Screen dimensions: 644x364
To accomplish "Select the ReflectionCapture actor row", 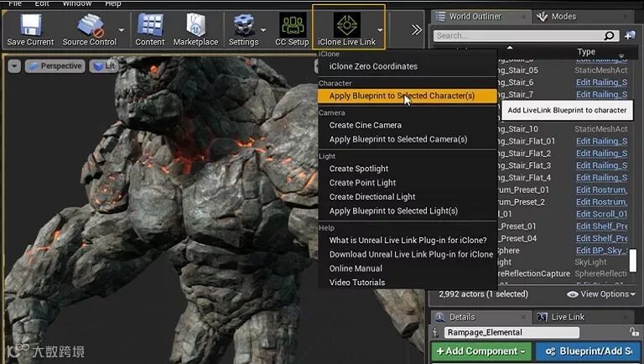I will [x=563, y=273].
